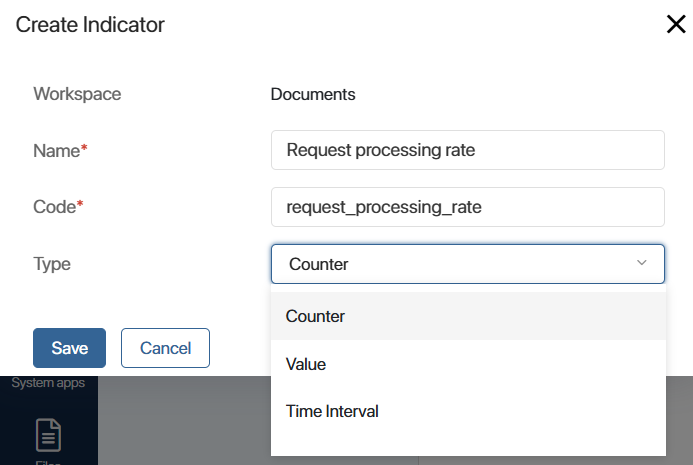Open the Type dropdown
This screenshot has width=693, height=465.
pos(468,264)
